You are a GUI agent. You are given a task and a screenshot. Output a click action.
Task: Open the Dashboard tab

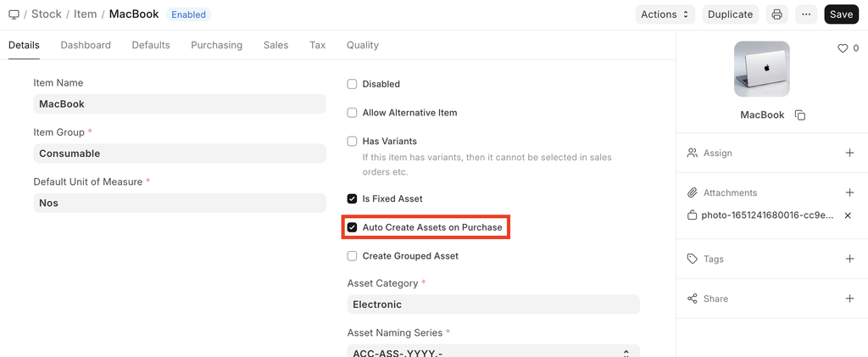[86, 45]
